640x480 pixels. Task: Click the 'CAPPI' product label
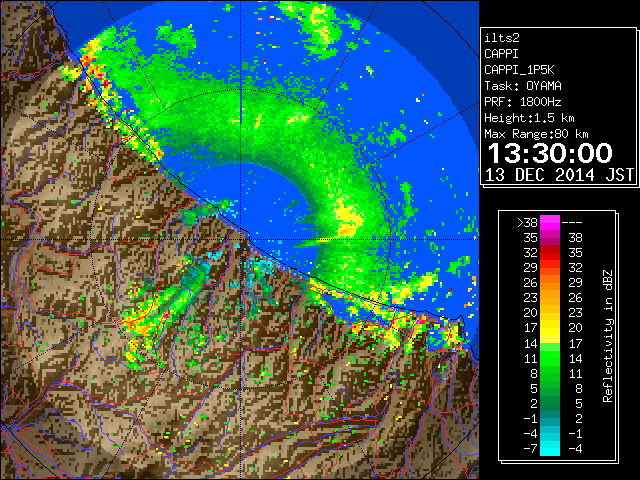501,54
